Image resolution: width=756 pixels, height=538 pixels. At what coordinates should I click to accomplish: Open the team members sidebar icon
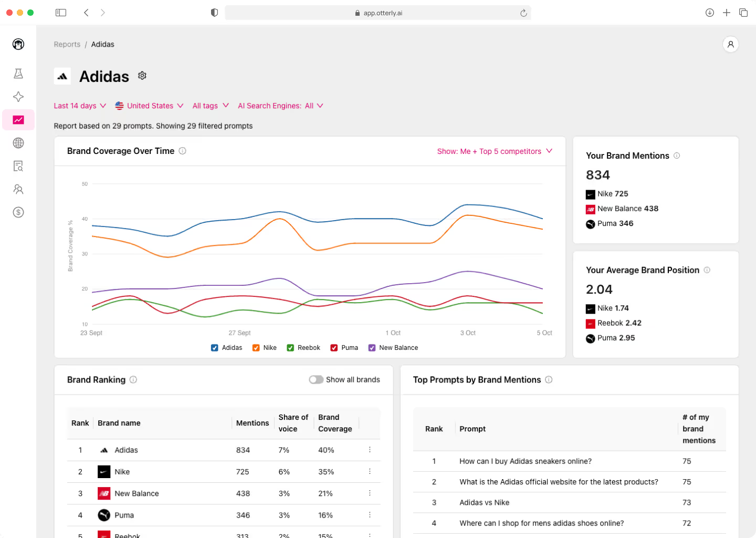click(x=18, y=189)
